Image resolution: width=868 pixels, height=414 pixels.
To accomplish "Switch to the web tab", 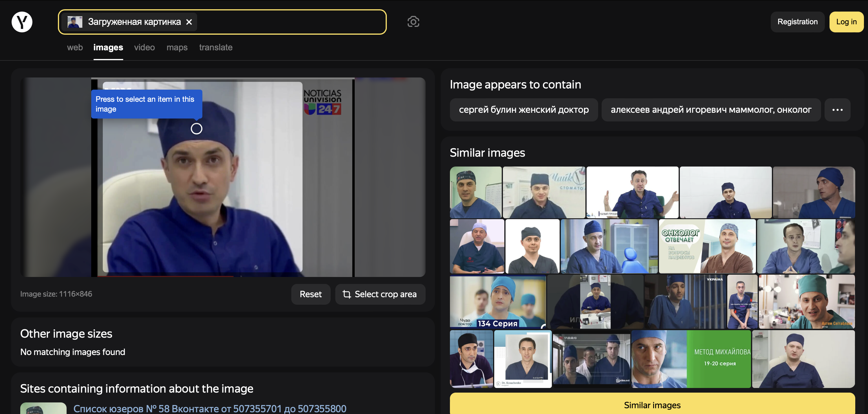I will 75,47.
